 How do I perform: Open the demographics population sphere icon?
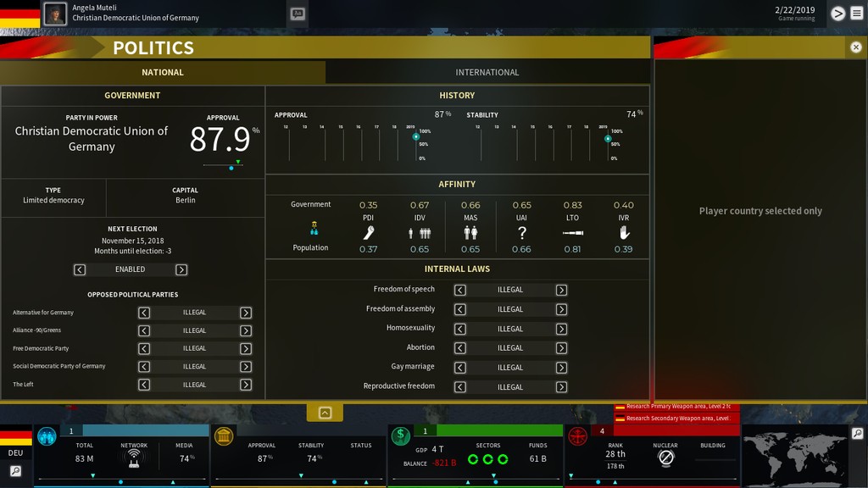click(x=47, y=436)
